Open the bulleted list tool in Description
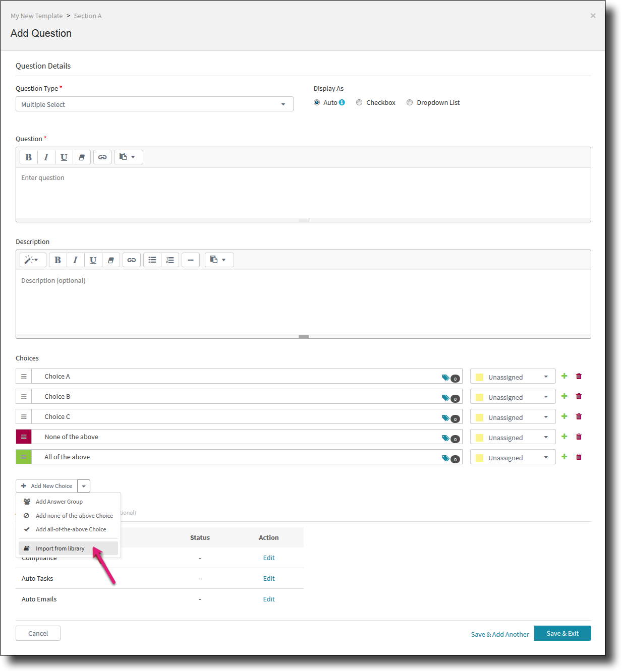 coord(152,260)
